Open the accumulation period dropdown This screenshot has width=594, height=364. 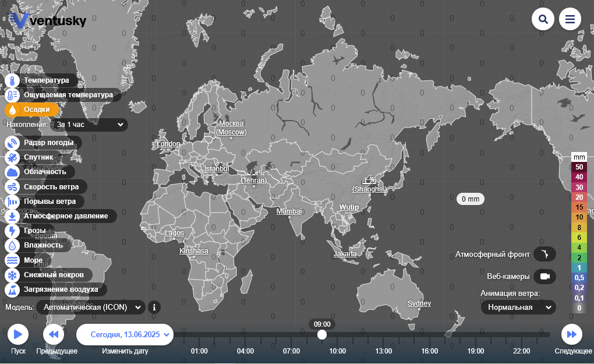(x=90, y=125)
